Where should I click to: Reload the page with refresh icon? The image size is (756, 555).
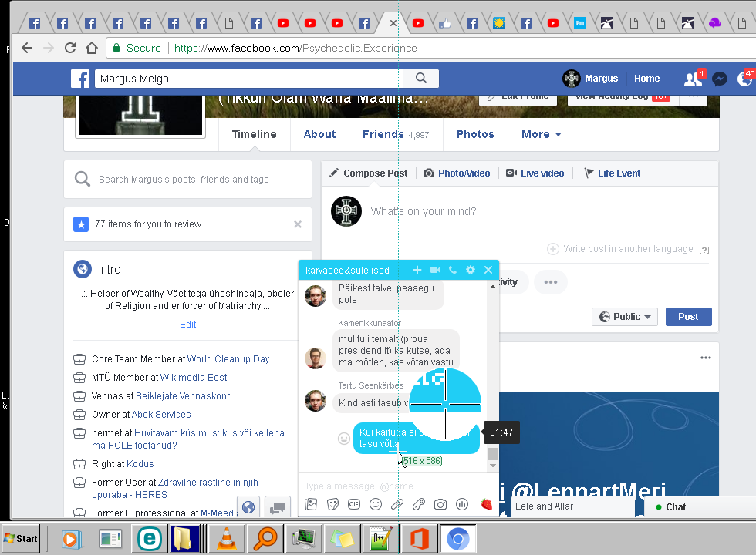tap(70, 48)
